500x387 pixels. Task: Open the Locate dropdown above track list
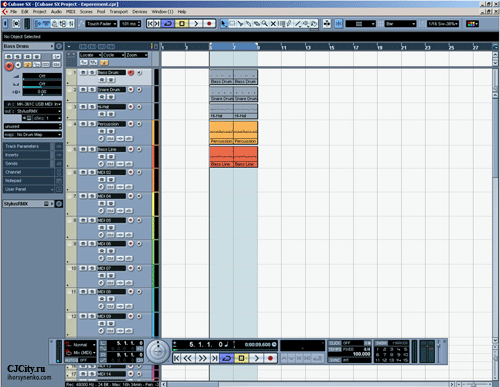pos(90,55)
